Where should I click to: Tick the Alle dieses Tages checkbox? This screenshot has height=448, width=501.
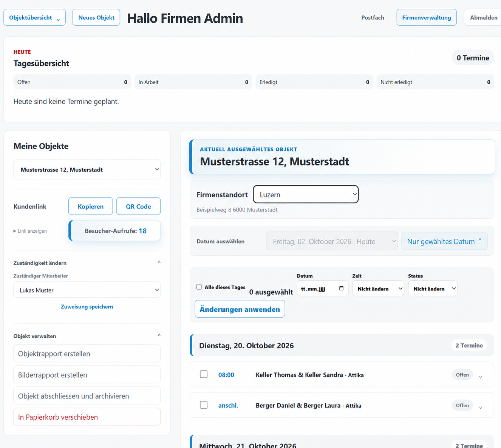tap(199, 287)
